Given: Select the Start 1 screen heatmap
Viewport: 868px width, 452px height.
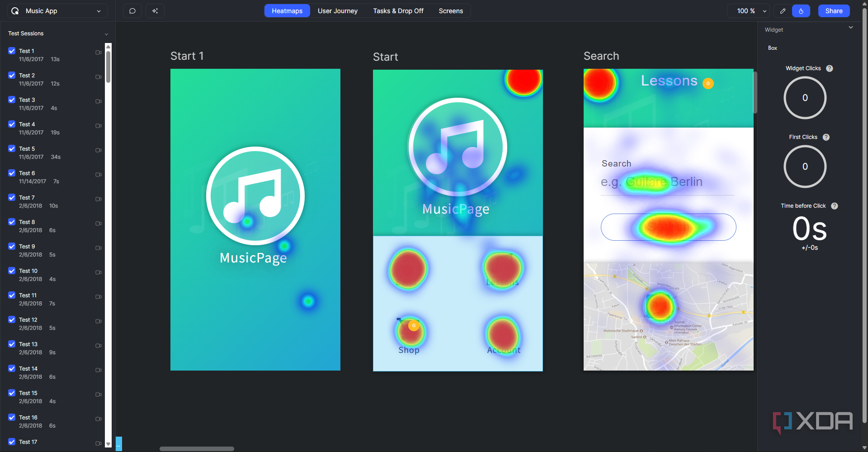Looking at the screenshot, I should pyautogui.click(x=255, y=220).
